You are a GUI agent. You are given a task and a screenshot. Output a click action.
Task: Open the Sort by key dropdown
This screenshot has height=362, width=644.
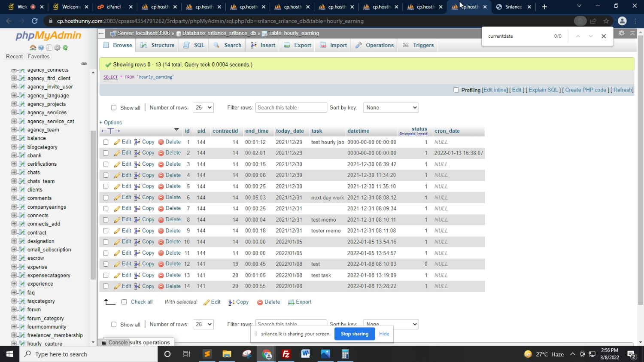(391, 108)
